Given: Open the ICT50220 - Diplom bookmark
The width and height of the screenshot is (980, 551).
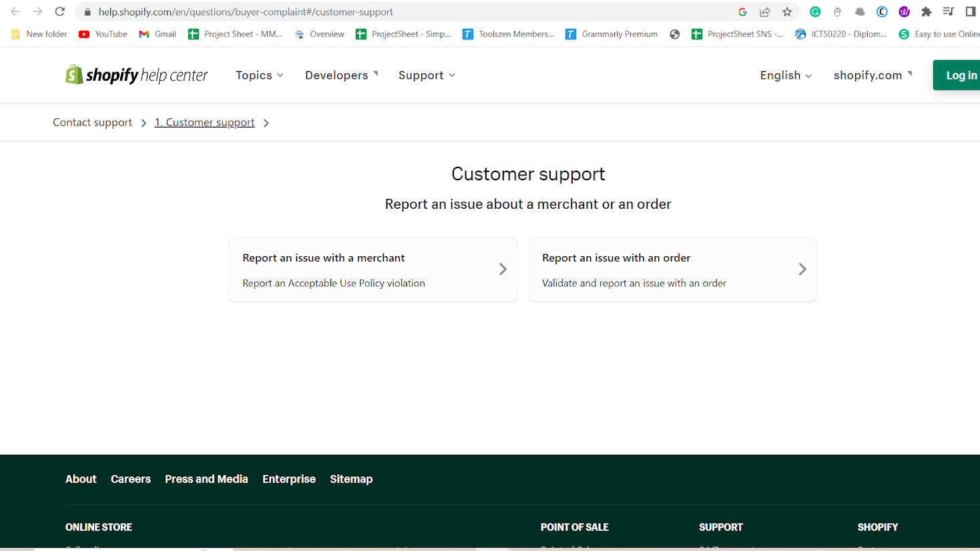Looking at the screenshot, I should [841, 34].
